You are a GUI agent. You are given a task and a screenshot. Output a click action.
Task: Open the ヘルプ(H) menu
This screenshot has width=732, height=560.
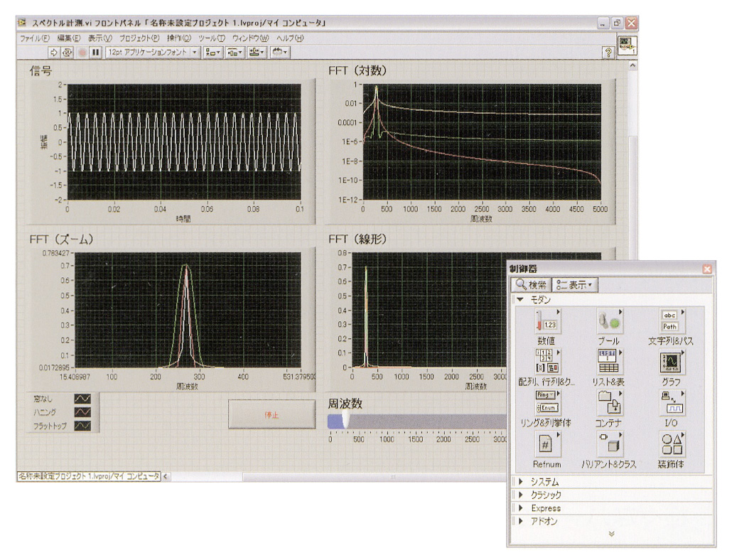(x=289, y=38)
